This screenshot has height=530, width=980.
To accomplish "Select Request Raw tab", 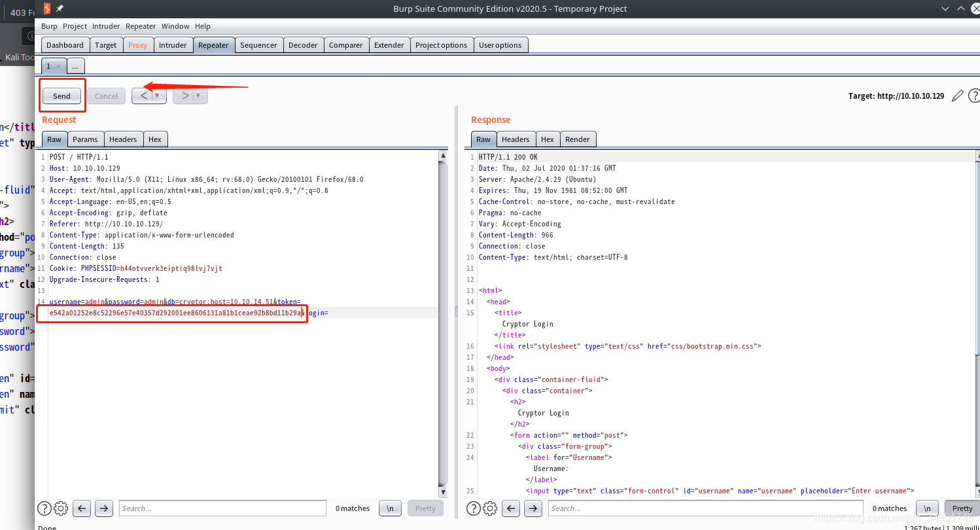I will pos(54,139).
